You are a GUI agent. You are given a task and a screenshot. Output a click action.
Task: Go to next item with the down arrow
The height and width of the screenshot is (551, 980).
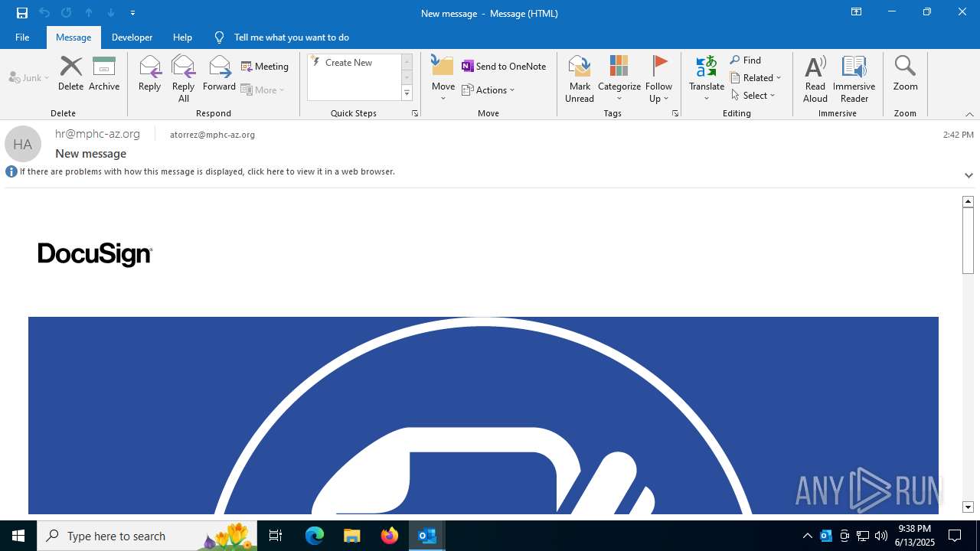[111, 12]
